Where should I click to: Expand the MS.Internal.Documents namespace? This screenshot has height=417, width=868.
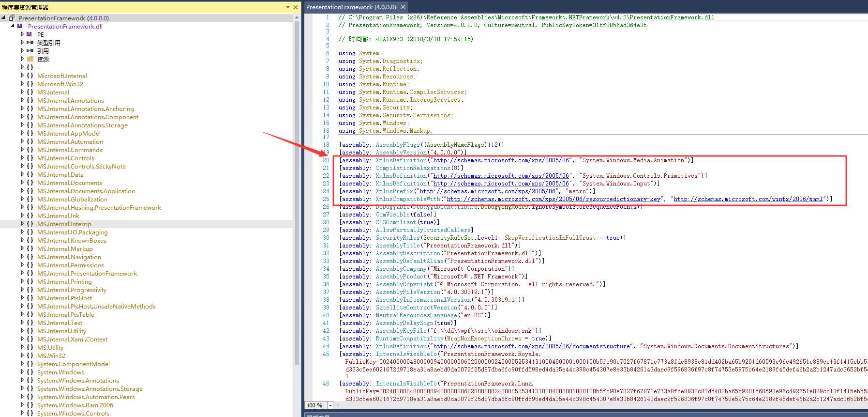[x=22, y=183]
